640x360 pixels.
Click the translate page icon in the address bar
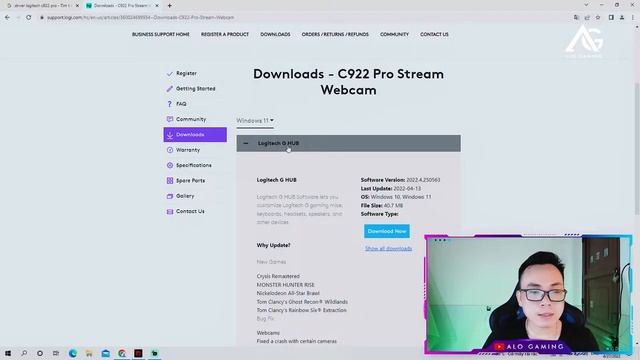coord(576,18)
